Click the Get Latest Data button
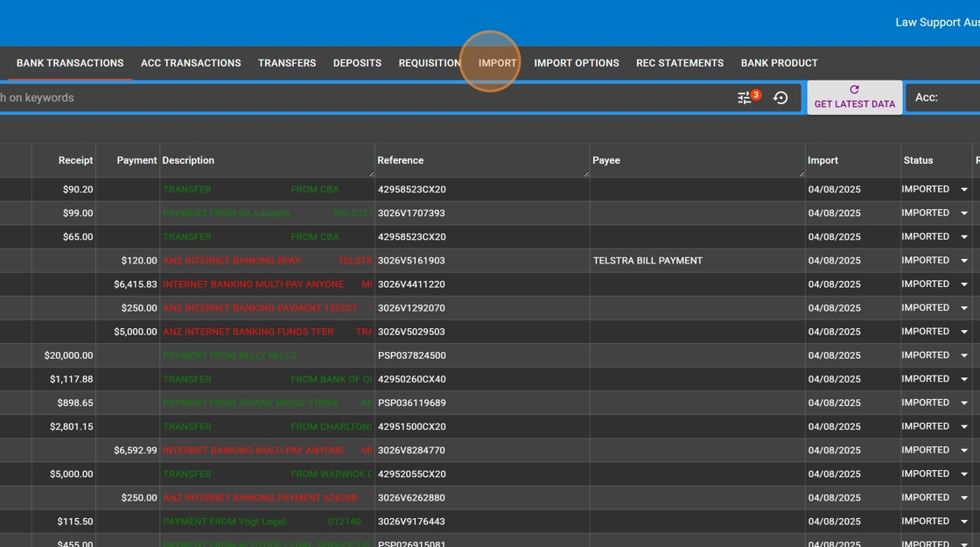The height and width of the screenshot is (547, 980). (854, 97)
